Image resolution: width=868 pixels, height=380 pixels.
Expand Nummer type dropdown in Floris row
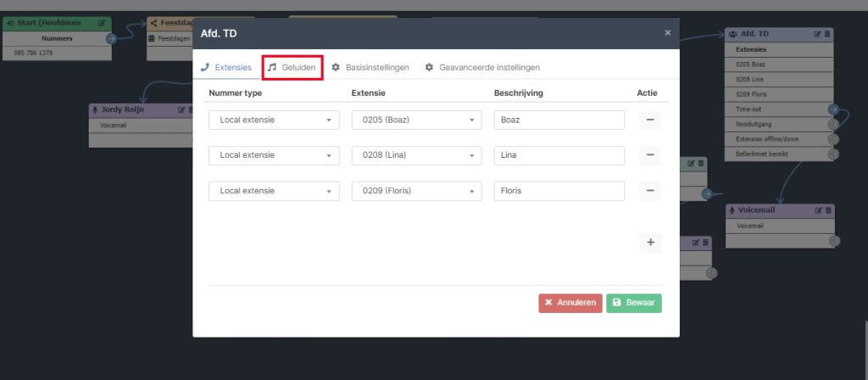(274, 191)
